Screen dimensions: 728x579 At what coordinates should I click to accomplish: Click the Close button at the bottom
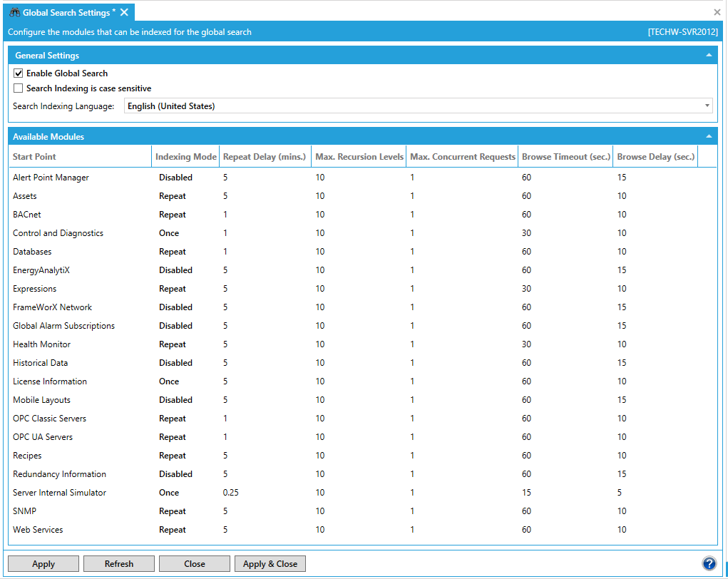click(195, 563)
